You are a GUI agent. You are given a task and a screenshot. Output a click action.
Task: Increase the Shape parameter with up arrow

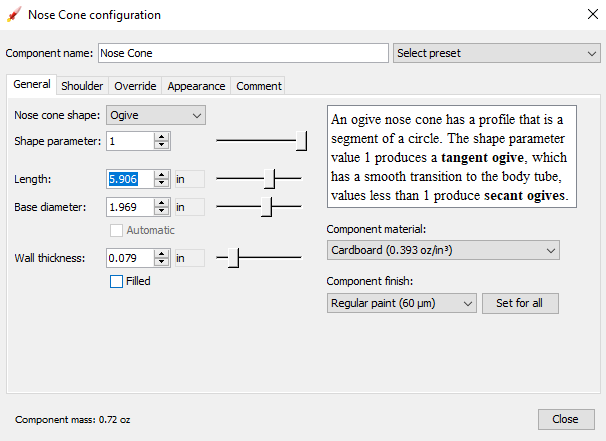point(161,137)
